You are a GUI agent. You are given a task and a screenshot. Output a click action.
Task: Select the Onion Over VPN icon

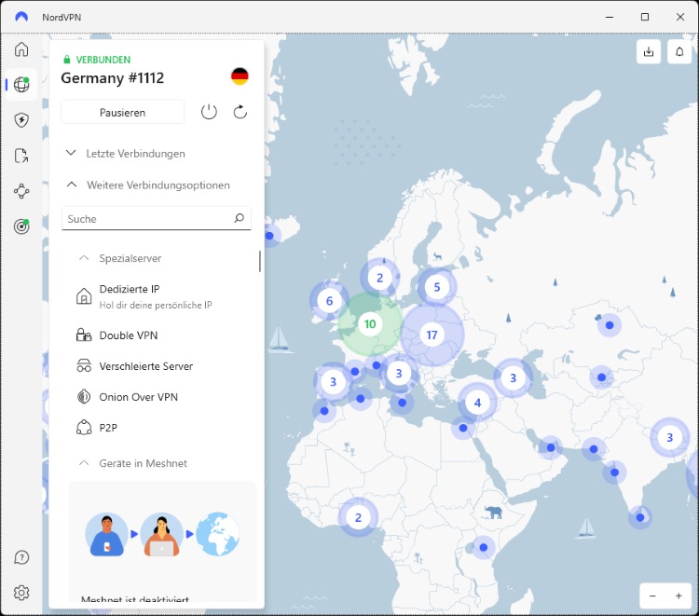pyautogui.click(x=84, y=397)
